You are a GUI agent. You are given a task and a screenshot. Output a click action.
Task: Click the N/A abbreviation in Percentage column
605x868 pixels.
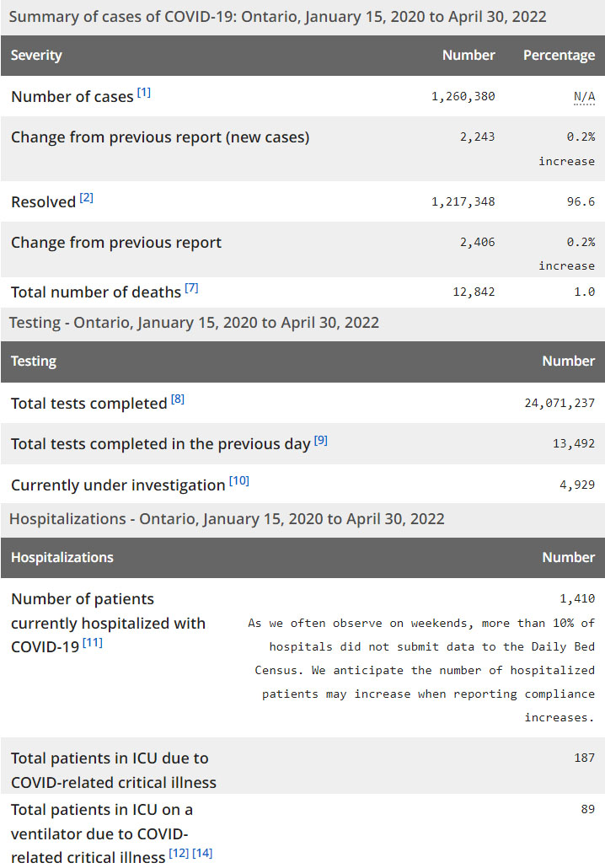584,96
